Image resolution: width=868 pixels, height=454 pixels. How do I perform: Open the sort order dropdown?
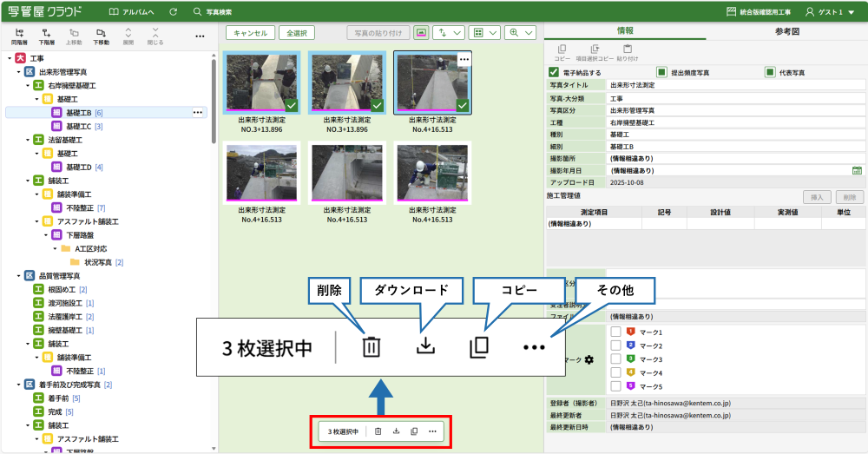[x=449, y=33]
